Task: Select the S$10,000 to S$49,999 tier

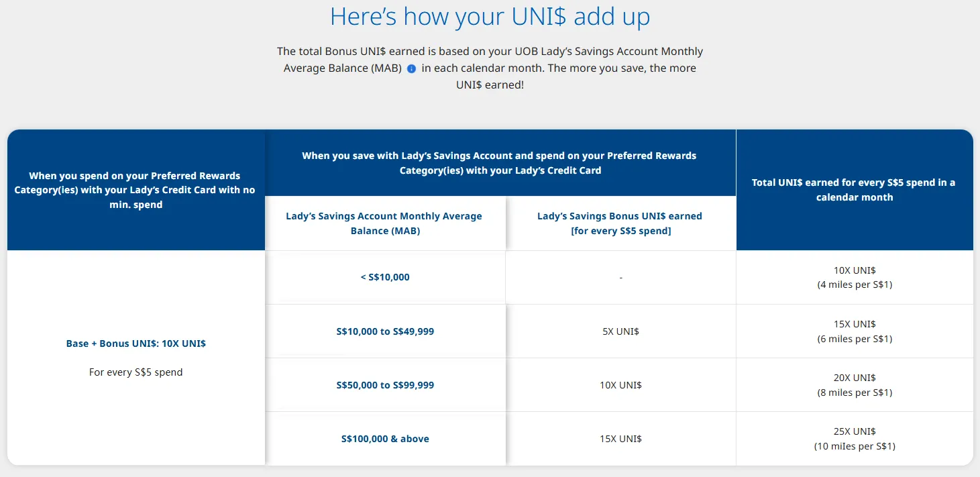Action: click(x=385, y=331)
